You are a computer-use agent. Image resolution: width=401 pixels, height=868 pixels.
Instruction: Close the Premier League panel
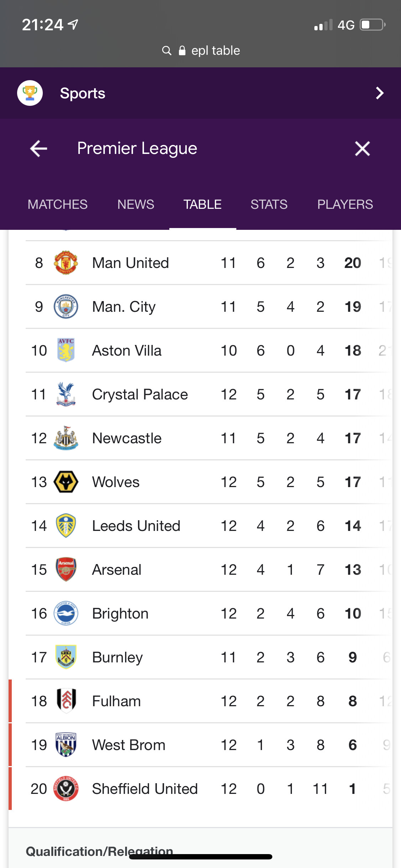(x=362, y=148)
